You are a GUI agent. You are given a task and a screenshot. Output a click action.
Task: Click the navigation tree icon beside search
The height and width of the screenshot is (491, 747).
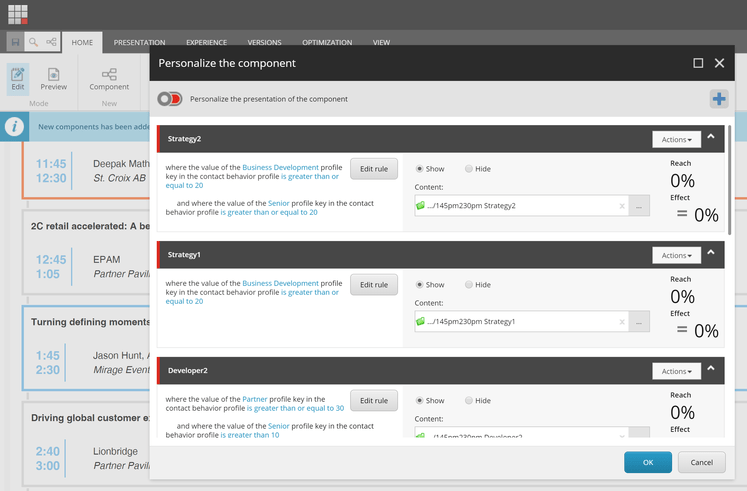point(51,42)
